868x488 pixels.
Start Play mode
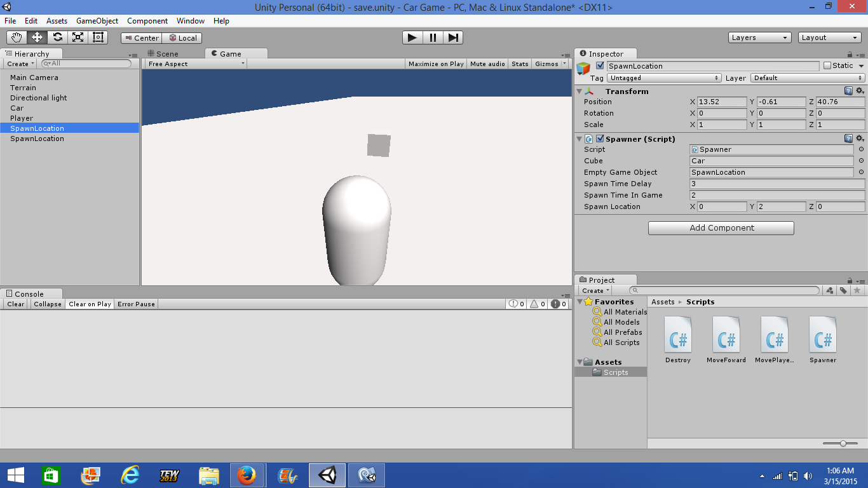[x=412, y=37]
